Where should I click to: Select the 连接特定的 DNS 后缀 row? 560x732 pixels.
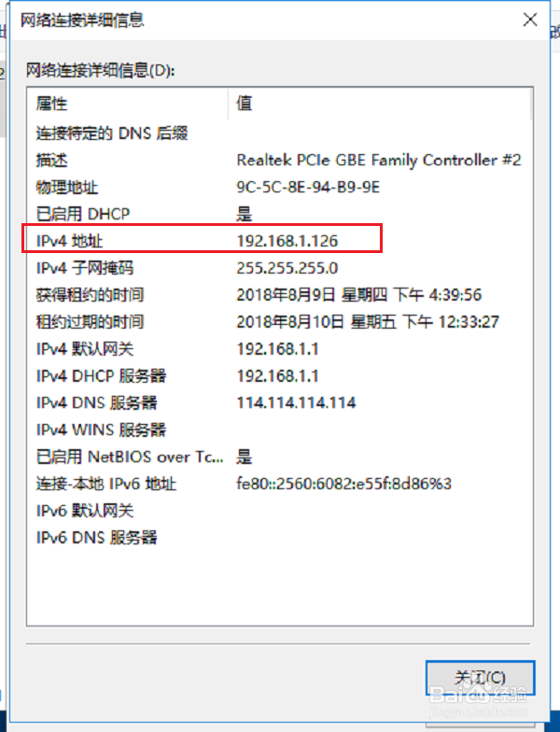[x=279, y=134]
